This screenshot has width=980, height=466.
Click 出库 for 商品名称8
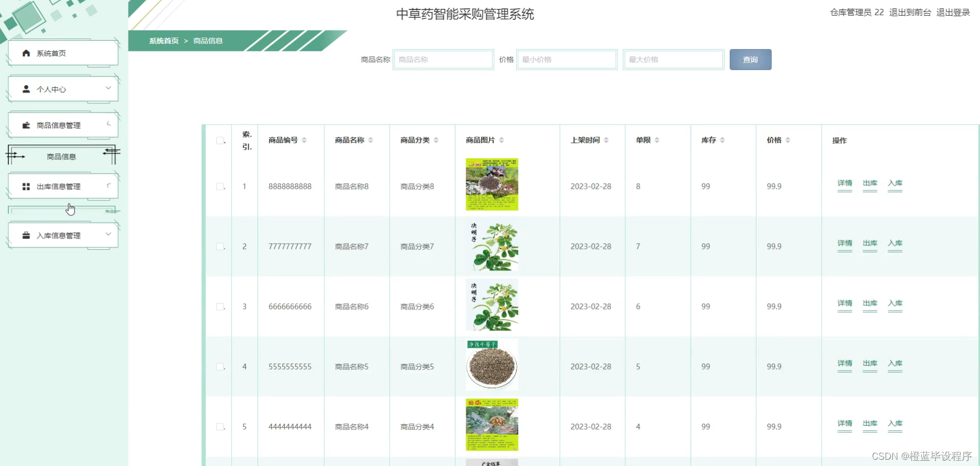pyautogui.click(x=870, y=183)
